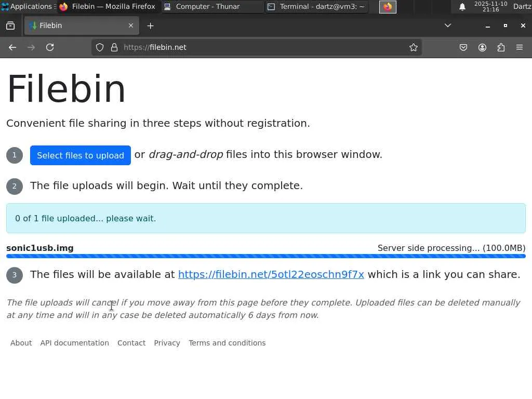The width and height of the screenshot is (532, 399).
Task: Reload the Filebin page
Action: point(50,47)
